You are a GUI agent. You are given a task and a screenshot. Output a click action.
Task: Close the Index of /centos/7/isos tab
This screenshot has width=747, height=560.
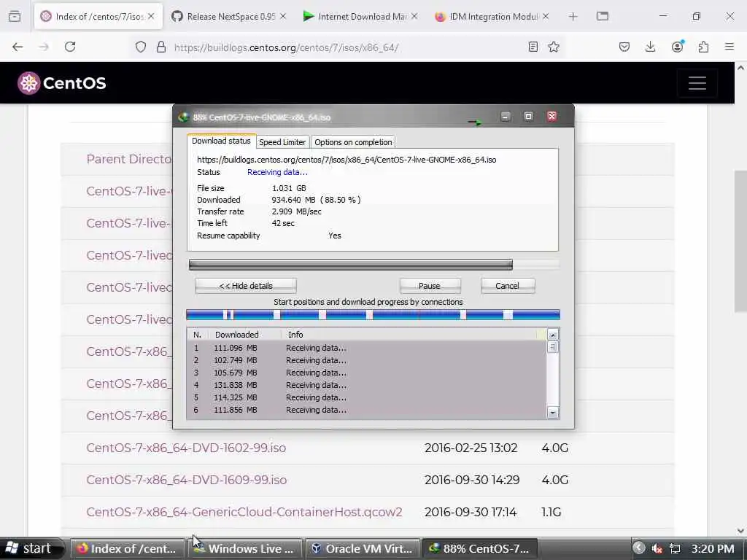[x=151, y=16]
